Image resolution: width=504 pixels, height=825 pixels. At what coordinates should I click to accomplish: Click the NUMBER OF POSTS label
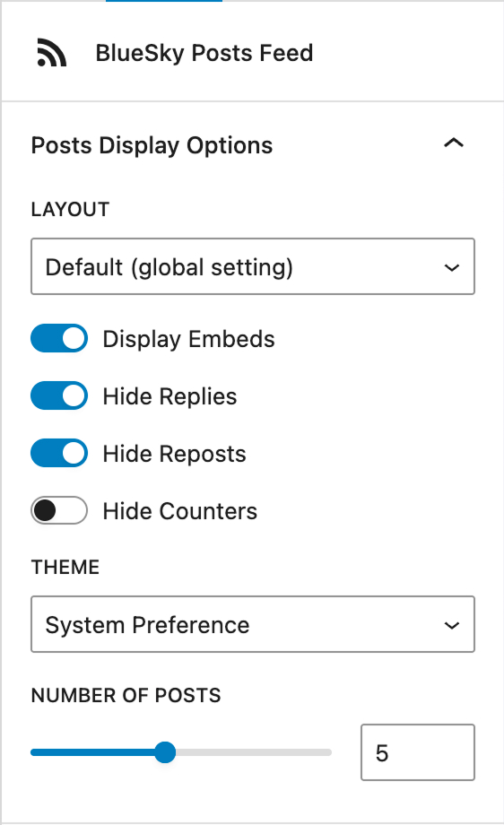tap(126, 696)
